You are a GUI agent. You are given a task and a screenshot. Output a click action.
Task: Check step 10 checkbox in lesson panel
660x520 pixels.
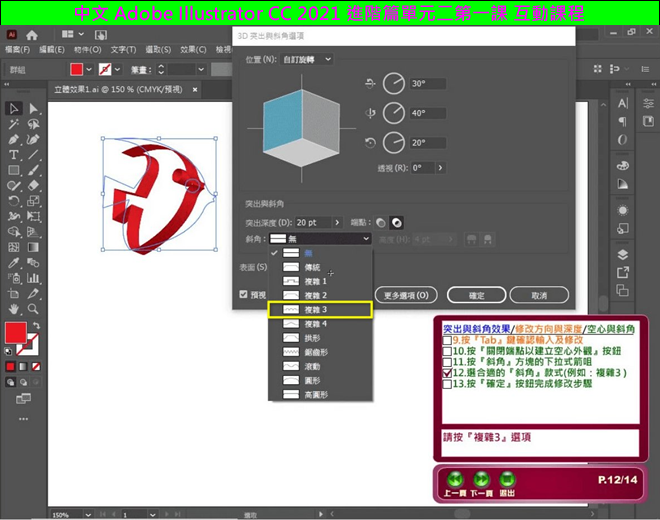pos(447,352)
